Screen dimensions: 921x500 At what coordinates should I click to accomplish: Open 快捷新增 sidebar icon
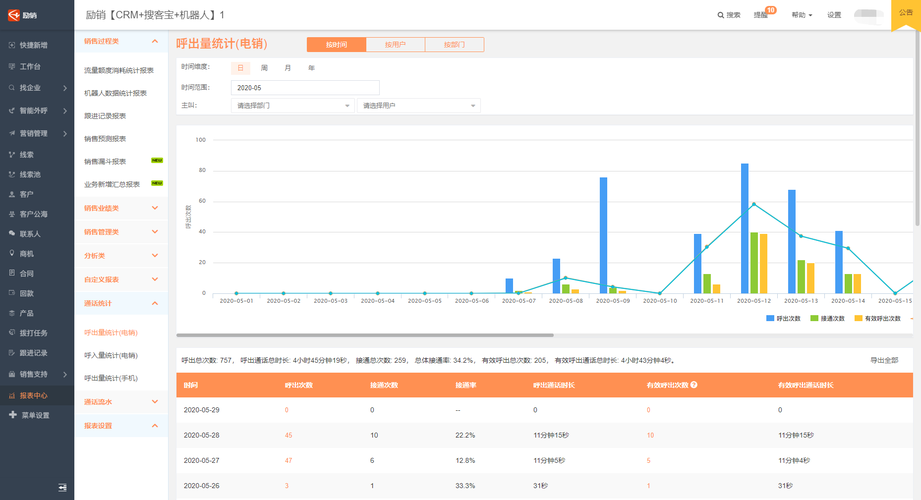[12, 45]
